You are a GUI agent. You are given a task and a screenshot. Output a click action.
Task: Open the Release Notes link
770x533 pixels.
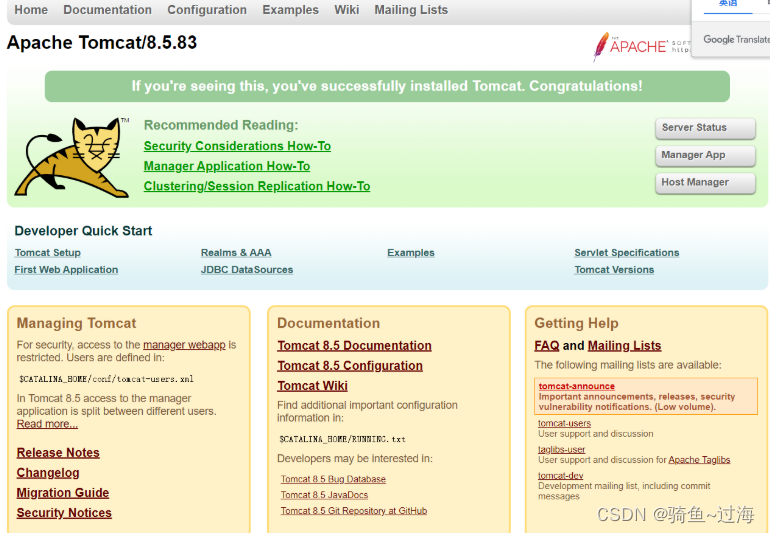coord(58,452)
